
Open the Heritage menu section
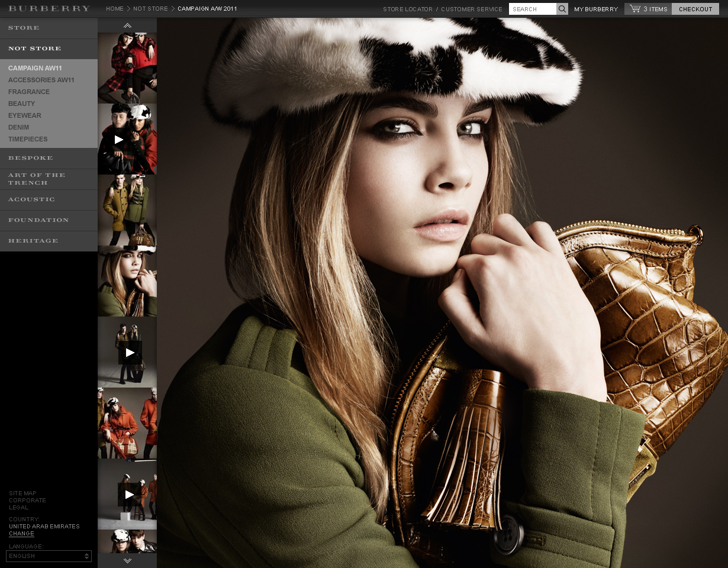click(33, 241)
